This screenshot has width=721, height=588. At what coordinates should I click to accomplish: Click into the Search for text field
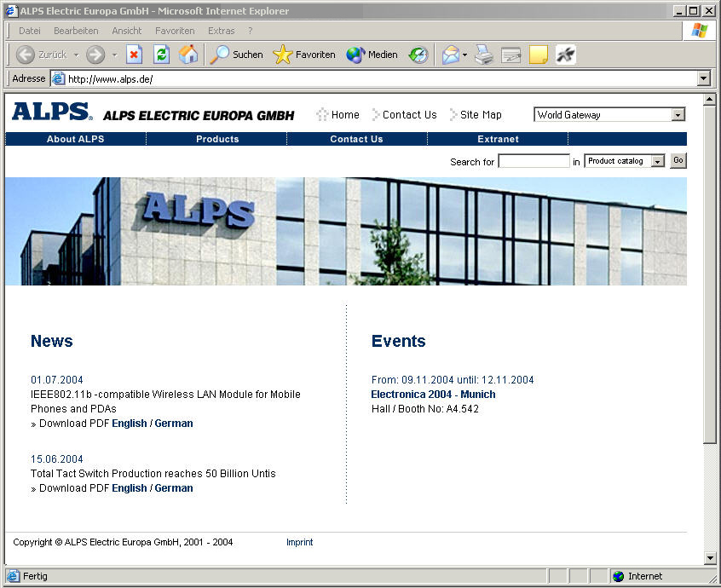tap(534, 161)
